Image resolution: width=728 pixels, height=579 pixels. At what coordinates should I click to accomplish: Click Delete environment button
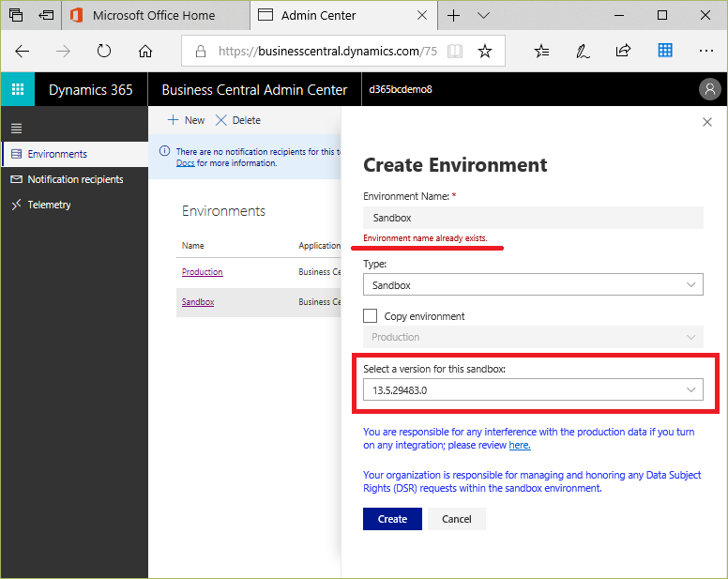tap(238, 120)
